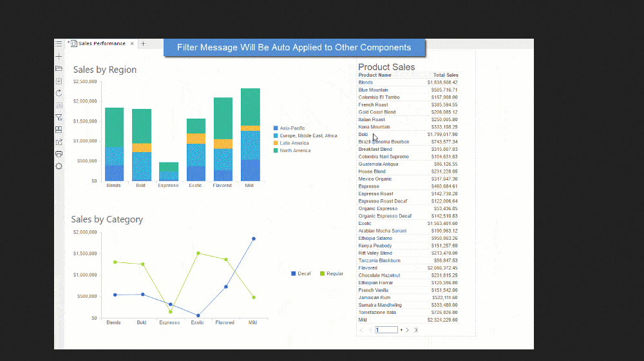The image size is (644, 361).
Task: Click the Save/download icon in sidebar
Action: click(x=59, y=81)
